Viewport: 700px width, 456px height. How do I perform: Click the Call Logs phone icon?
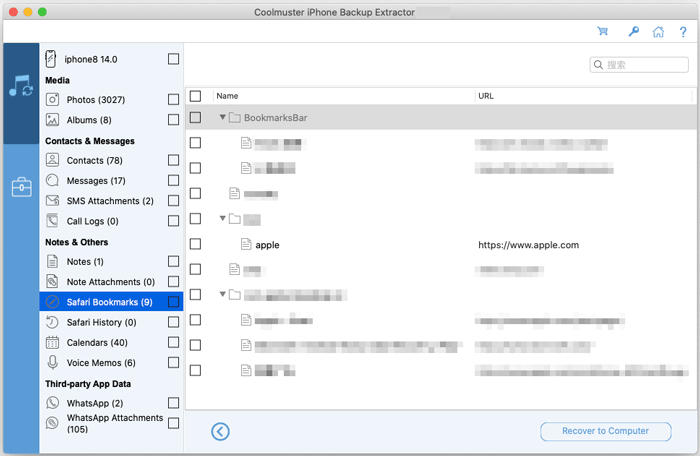(x=53, y=221)
